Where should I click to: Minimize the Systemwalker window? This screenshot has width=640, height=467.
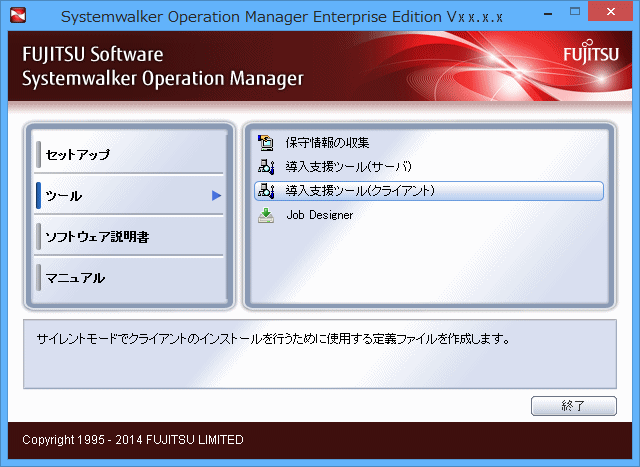coord(548,13)
